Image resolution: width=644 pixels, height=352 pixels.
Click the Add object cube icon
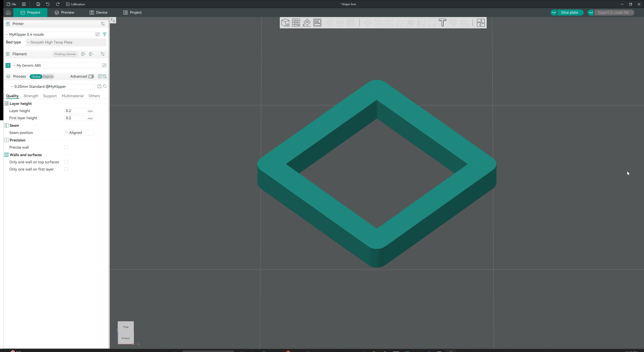pyautogui.click(x=285, y=23)
